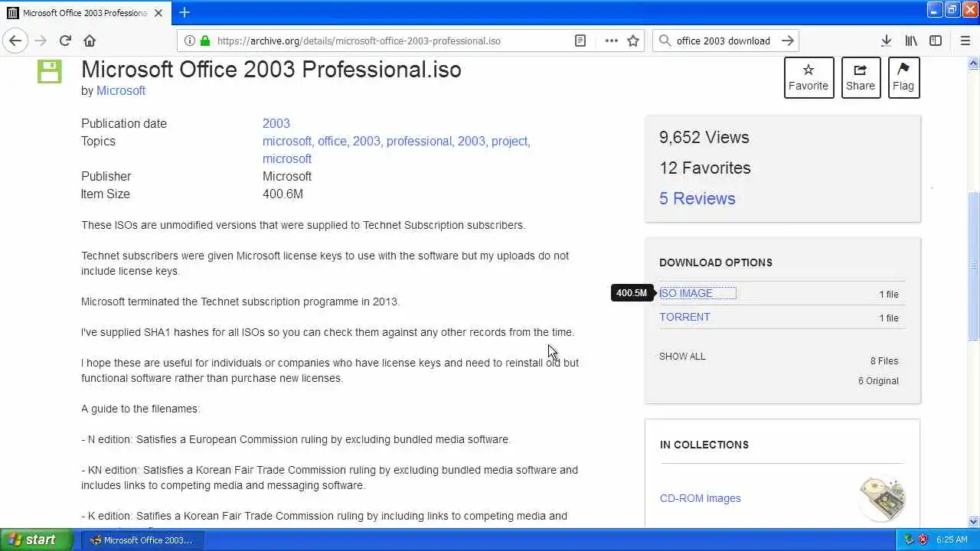Open the page actions three-dot menu
The image size is (980, 551).
tap(611, 41)
